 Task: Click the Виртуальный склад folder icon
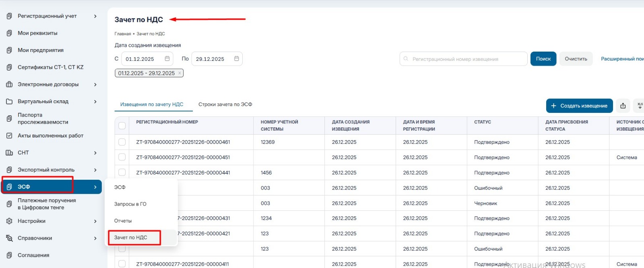click(x=9, y=102)
